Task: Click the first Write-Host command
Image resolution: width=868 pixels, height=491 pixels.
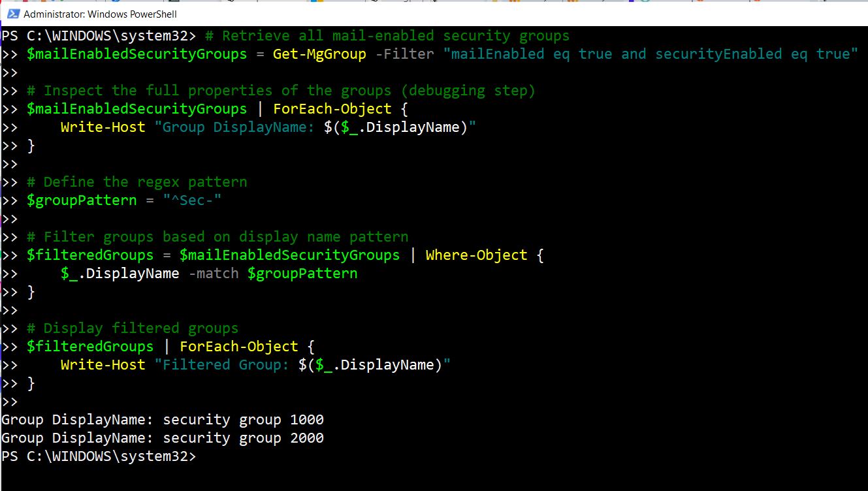Action: [103, 127]
